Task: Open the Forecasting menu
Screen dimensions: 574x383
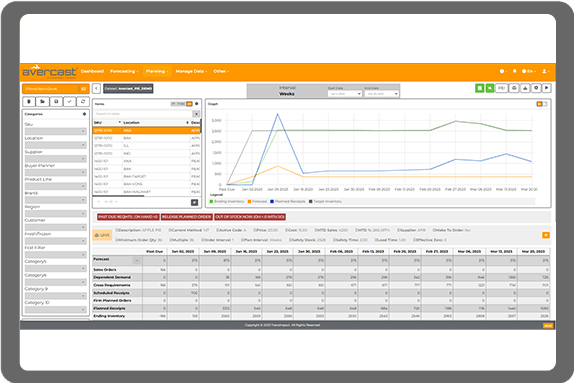Action: coord(124,71)
